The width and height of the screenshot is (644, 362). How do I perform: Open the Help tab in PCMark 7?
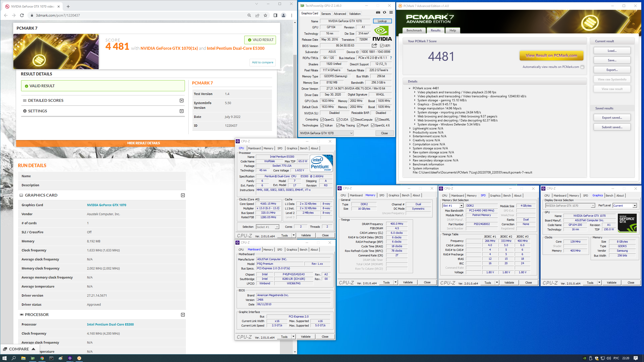453,30
